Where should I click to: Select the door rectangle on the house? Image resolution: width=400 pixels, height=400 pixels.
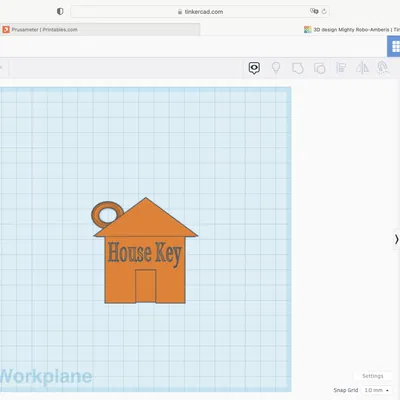pos(145,286)
